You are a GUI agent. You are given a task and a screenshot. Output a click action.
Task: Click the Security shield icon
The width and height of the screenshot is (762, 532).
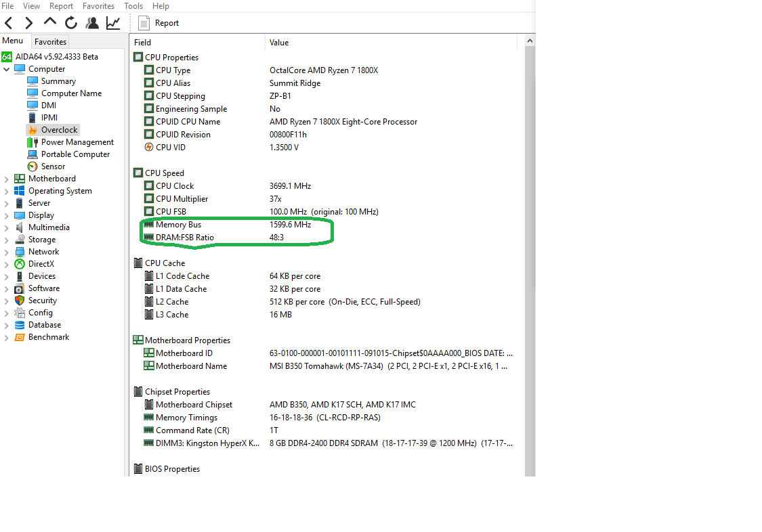(x=20, y=301)
